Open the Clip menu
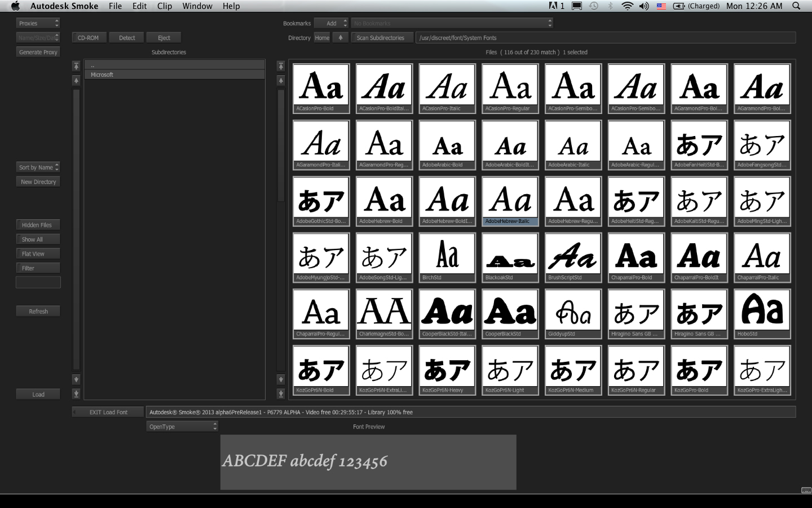 (x=165, y=6)
